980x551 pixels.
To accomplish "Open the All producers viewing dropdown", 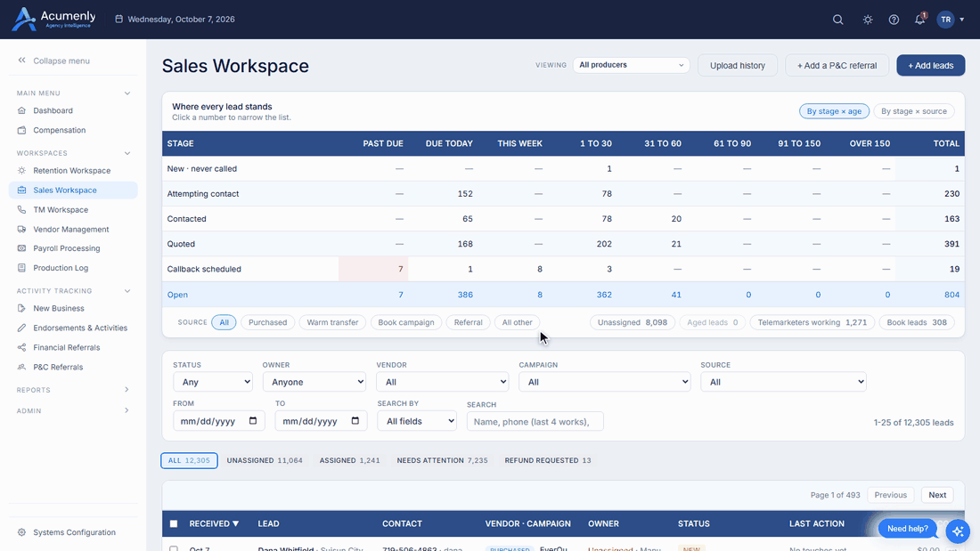I will [x=632, y=65].
